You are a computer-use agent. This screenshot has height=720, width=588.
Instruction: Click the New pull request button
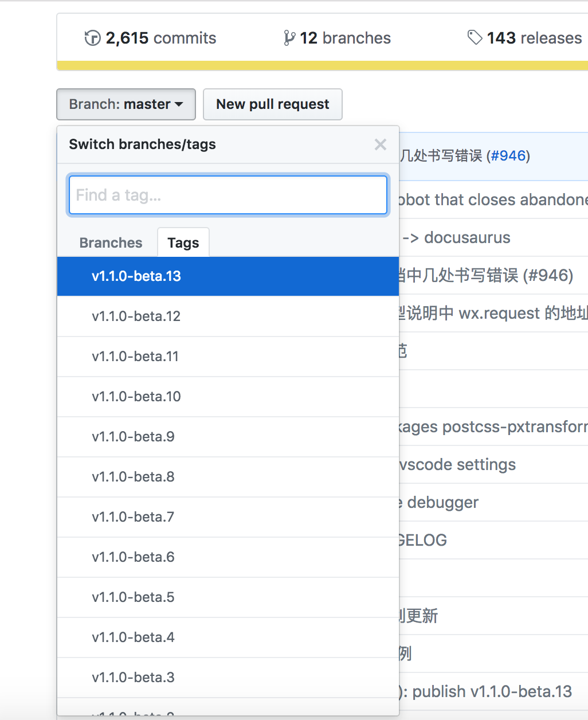(273, 104)
